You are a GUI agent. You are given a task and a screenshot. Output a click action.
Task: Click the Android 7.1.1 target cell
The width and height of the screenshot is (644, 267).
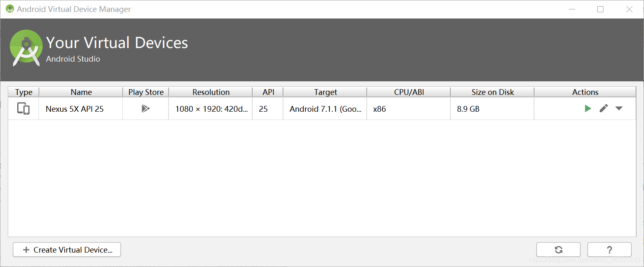click(x=325, y=109)
